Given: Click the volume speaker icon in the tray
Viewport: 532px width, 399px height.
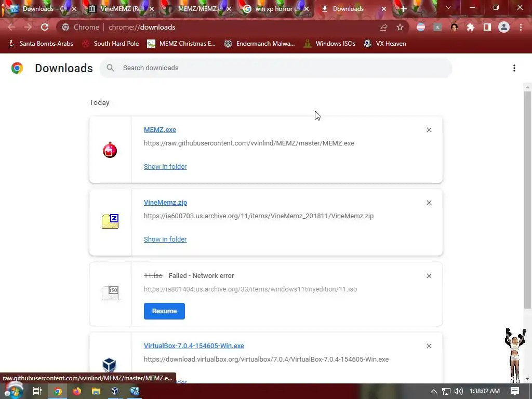Looking at the screenshot, I should pos(458,391).
